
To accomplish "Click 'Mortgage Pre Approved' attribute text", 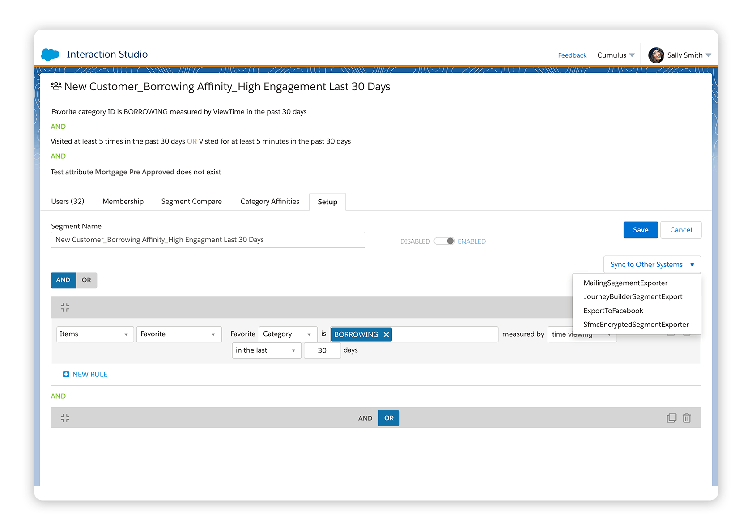I will point(135,172).
